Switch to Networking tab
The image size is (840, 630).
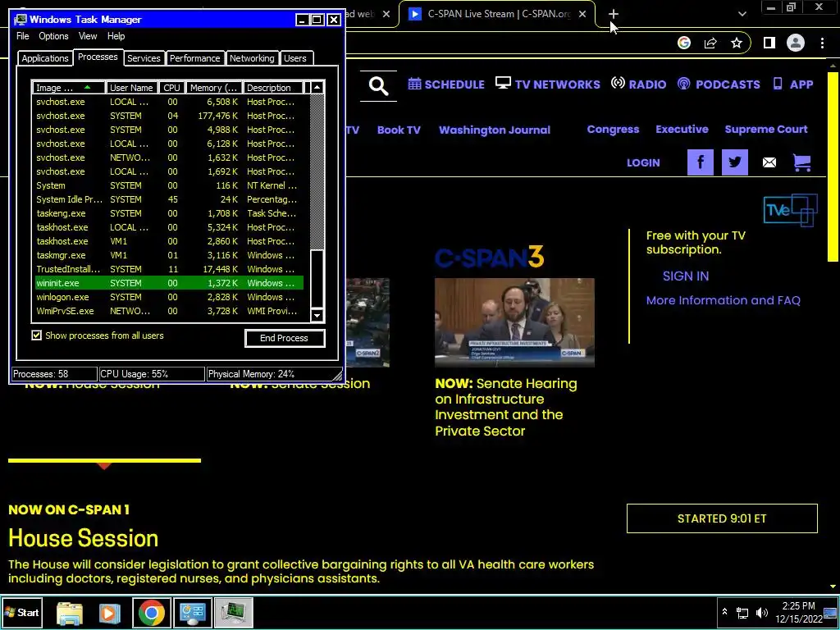pyautogui.click(x=252, y=58)
